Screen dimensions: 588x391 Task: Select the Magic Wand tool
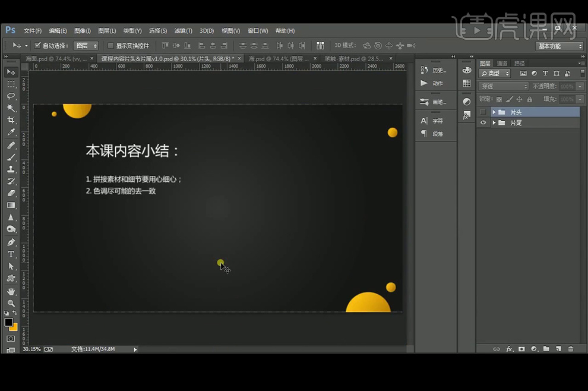11,108
